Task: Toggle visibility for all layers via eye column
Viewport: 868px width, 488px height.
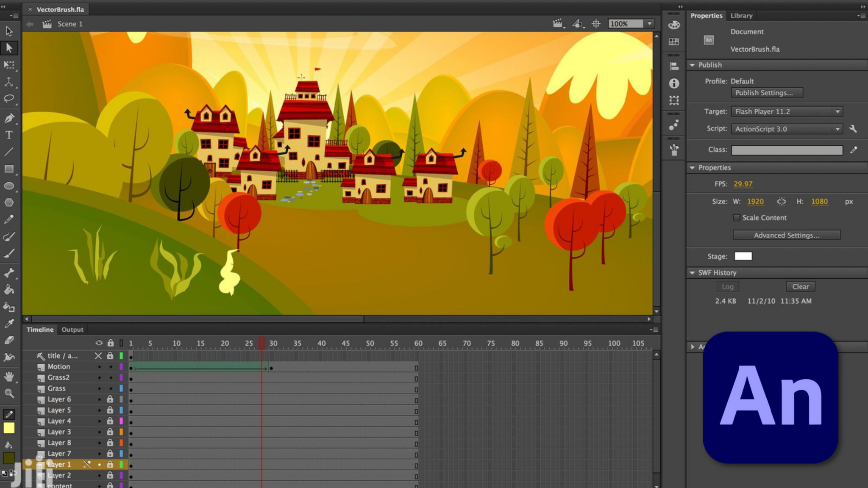Action: coord(99,343)
